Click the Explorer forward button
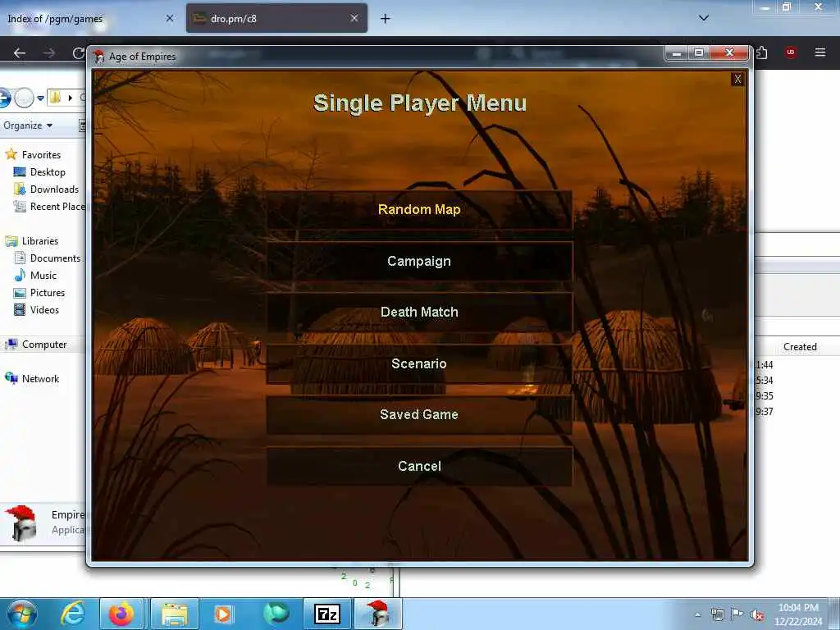 pos(24,98)
